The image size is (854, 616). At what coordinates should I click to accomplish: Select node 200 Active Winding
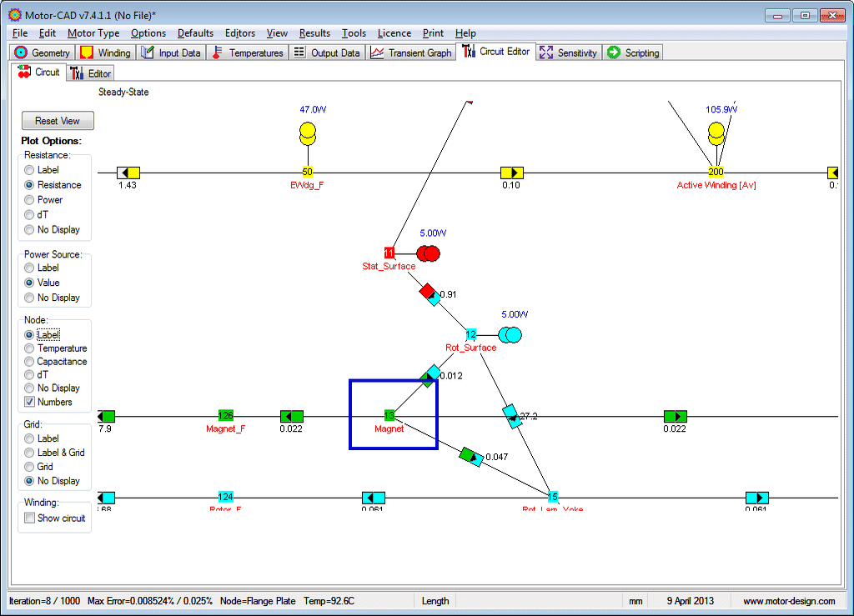[716, 172]
